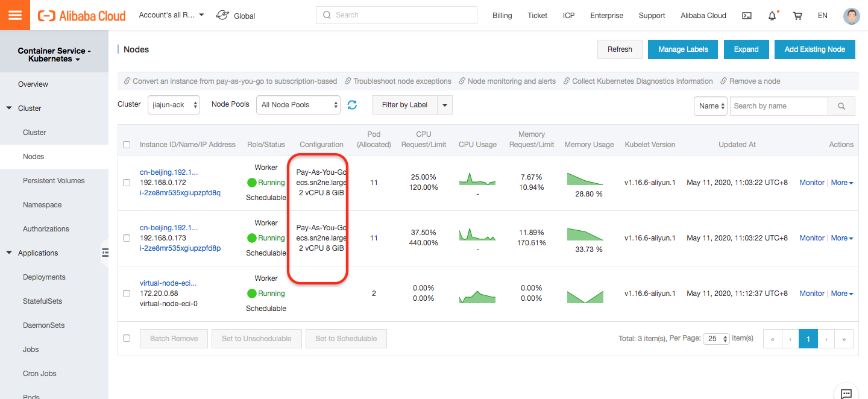The height and width of the screenshot is (399, 868).
Task: Switch language via EN
Action: (x=823, y=16)
